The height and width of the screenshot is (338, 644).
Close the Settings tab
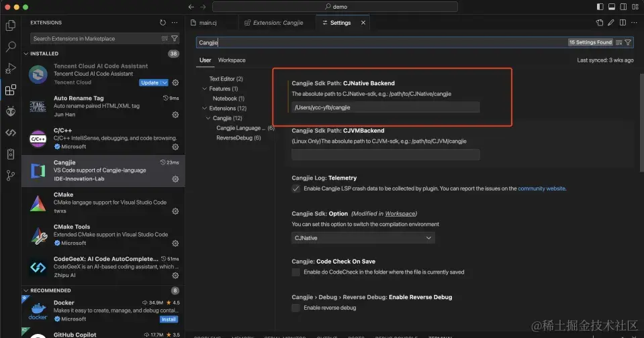pos(363,23)
